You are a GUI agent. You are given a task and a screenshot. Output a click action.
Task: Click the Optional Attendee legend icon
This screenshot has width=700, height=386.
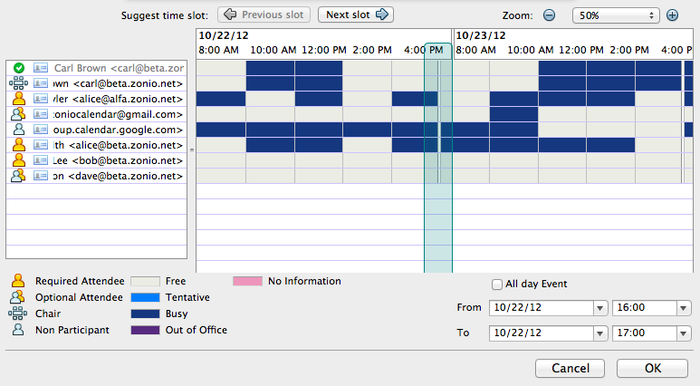click(17, 297)
